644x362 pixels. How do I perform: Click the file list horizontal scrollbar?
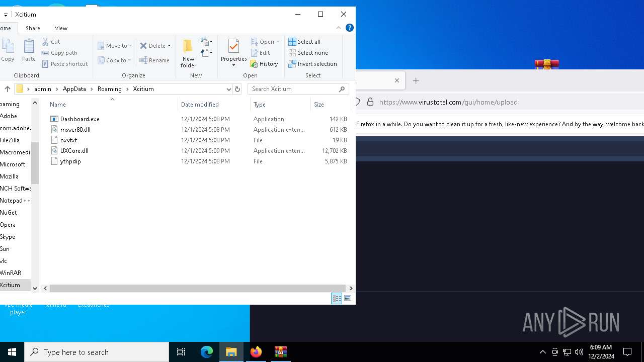click(198, 289)
